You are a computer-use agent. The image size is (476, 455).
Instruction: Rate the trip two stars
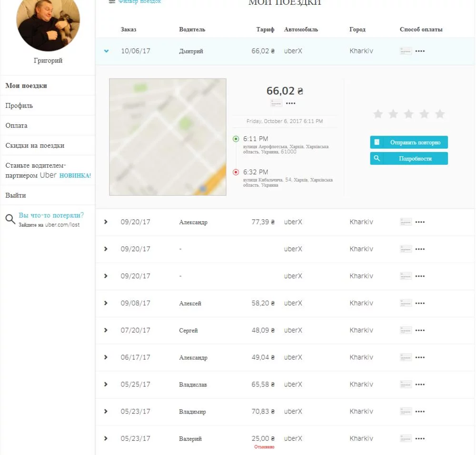click(x=394, y=114)
